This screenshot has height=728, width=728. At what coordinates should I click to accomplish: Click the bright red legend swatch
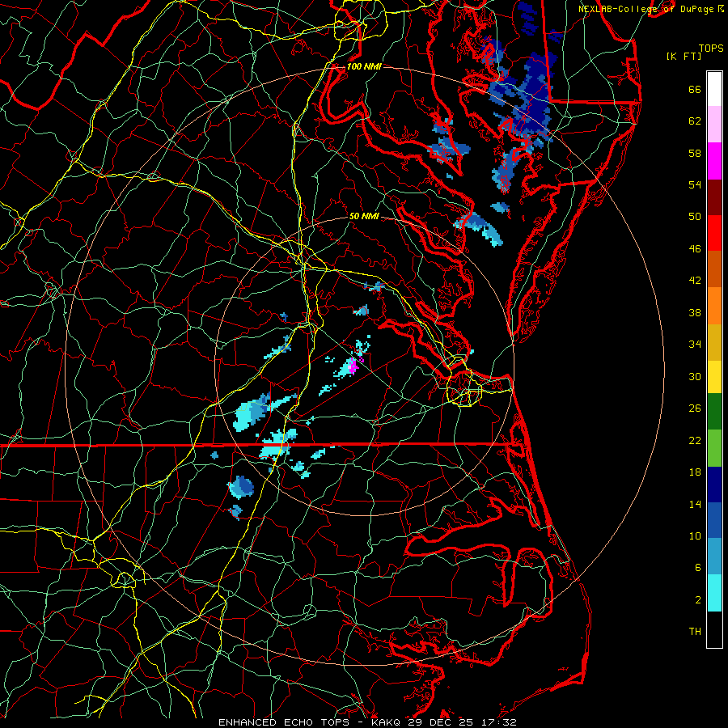(714, 233)
